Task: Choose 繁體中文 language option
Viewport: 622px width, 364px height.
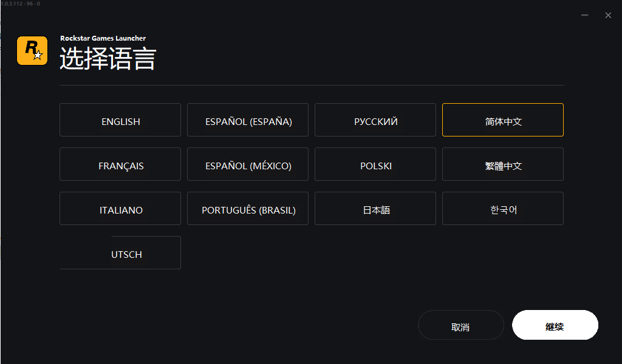Action: coord(503,164)
